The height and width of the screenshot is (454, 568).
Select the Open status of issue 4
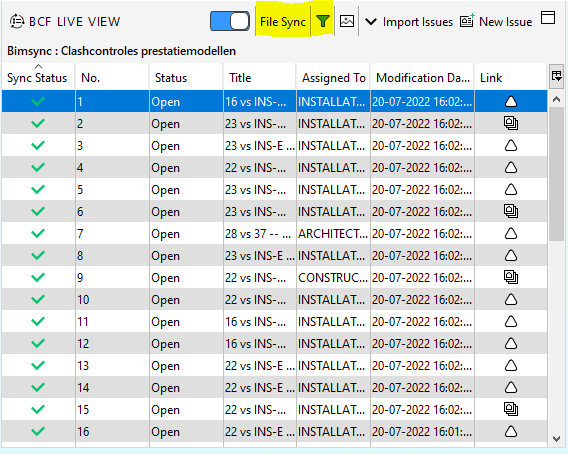click(186, 168)
